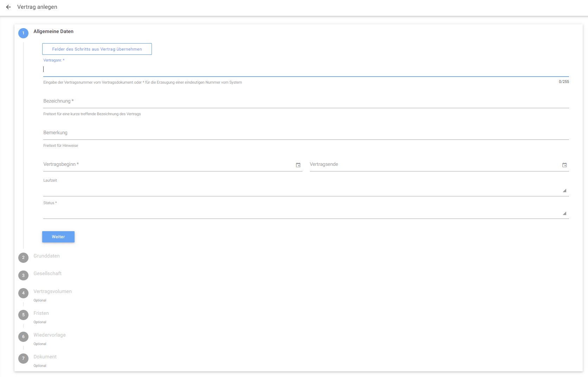Select step 4 circle for Vertragsvolumen
588x377 pixels.
pyautogui.click(x=24, y=293)
